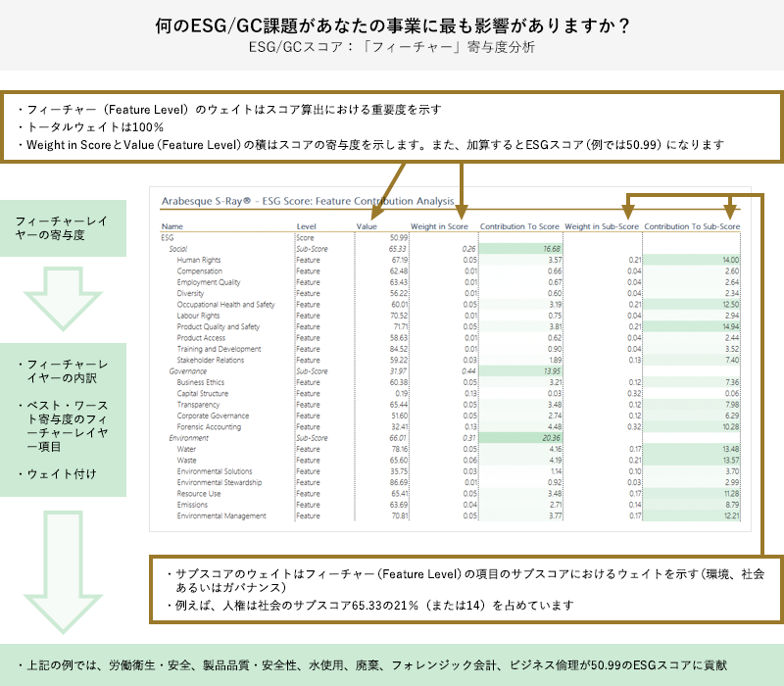Click the Contribution To Score column header
The width and height of the screenshot is (784, 686).
[519, 226]
